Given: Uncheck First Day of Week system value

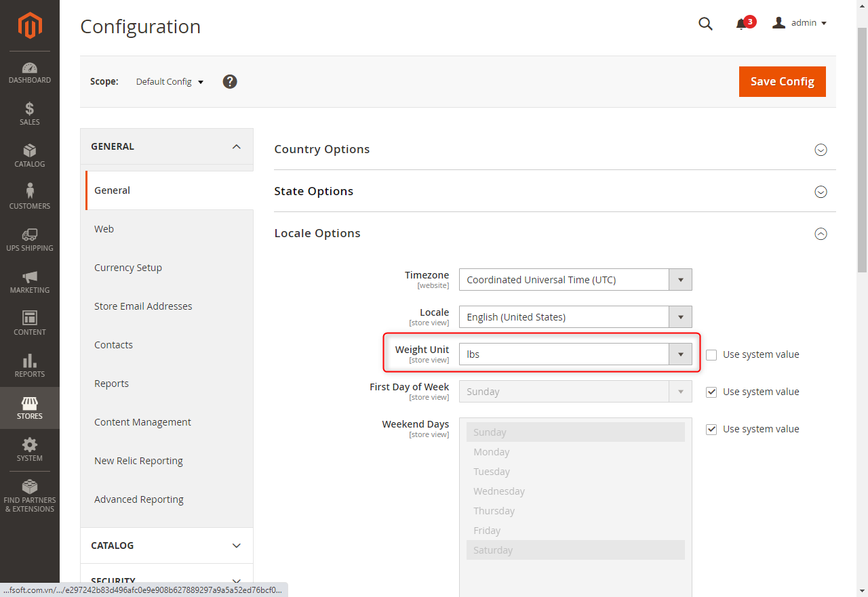Looking at the screenshot, I should pos(711,392).
